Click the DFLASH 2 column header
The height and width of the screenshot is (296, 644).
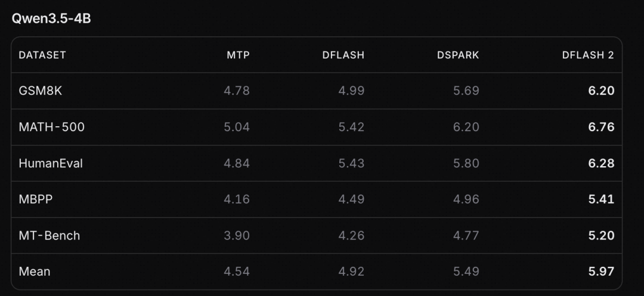coord(588,55)
